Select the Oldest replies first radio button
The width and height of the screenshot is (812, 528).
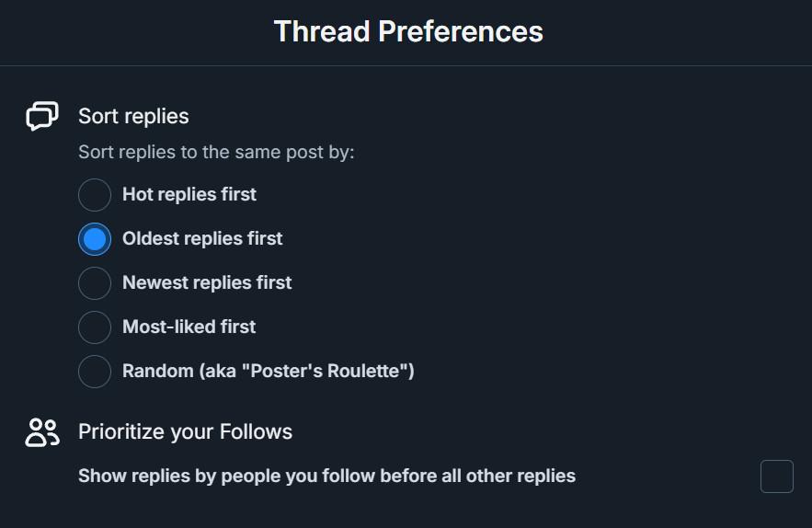95,239
